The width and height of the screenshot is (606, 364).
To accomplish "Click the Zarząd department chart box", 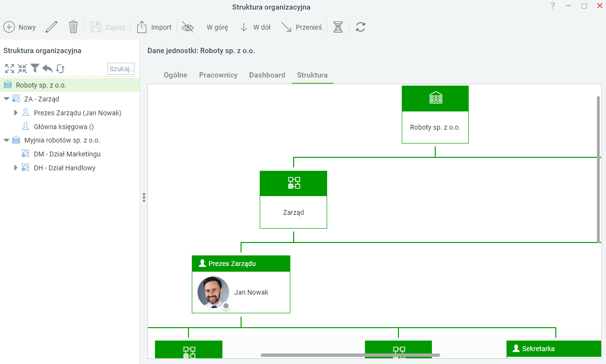I will [293, 199].
